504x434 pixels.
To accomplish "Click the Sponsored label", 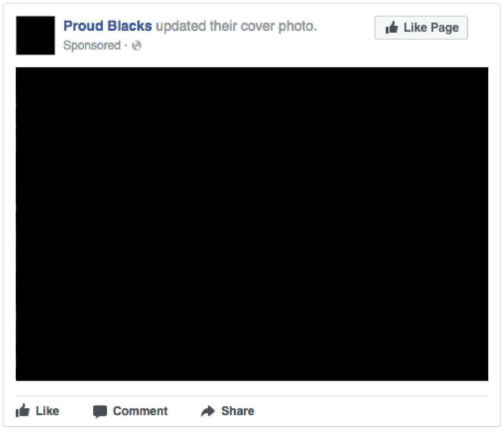I will [92, 45].
